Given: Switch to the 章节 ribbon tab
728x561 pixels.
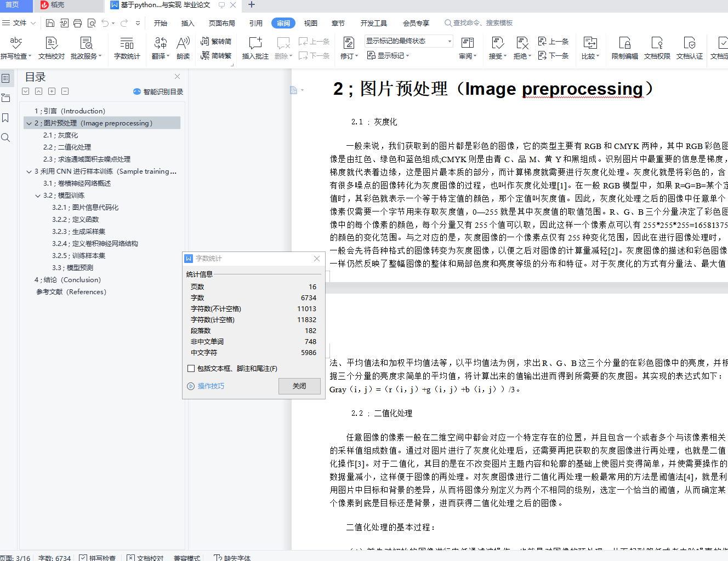Looking at the screenshot, I should [338, 23].
